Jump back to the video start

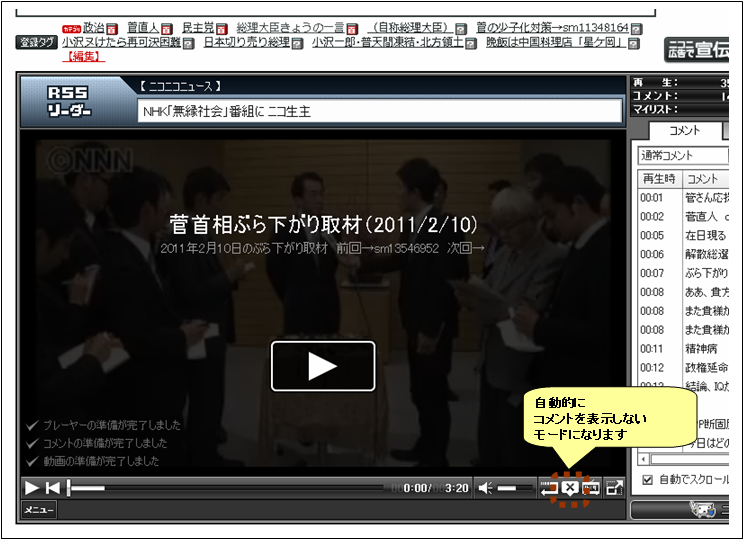click(53, 488)
